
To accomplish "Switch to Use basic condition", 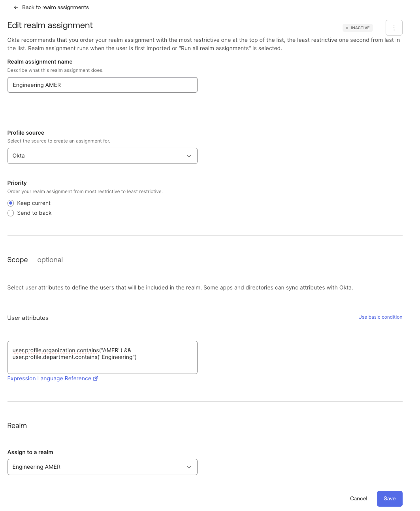I will pyautogui.click(x=380, y=317).
